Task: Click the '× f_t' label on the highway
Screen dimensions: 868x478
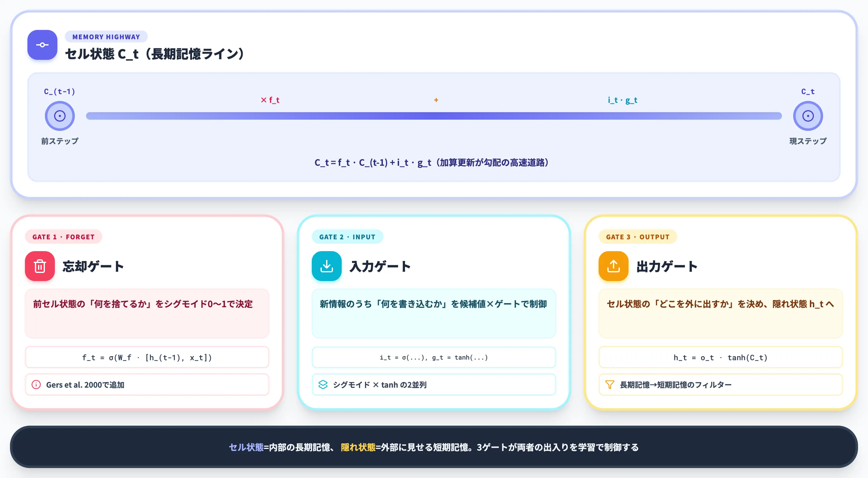Action: (270, 100)
